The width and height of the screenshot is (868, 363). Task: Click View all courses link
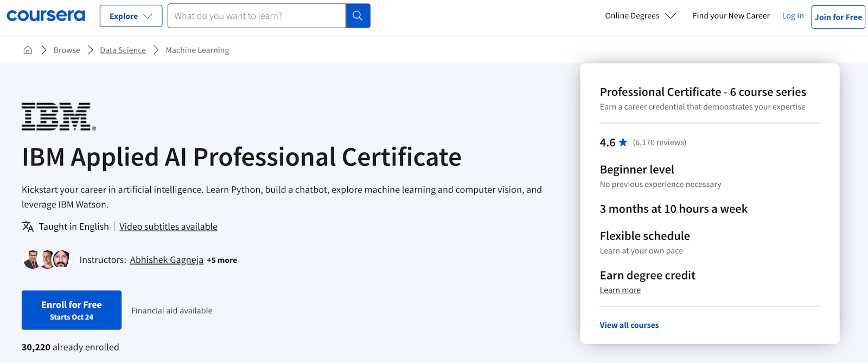629,325
